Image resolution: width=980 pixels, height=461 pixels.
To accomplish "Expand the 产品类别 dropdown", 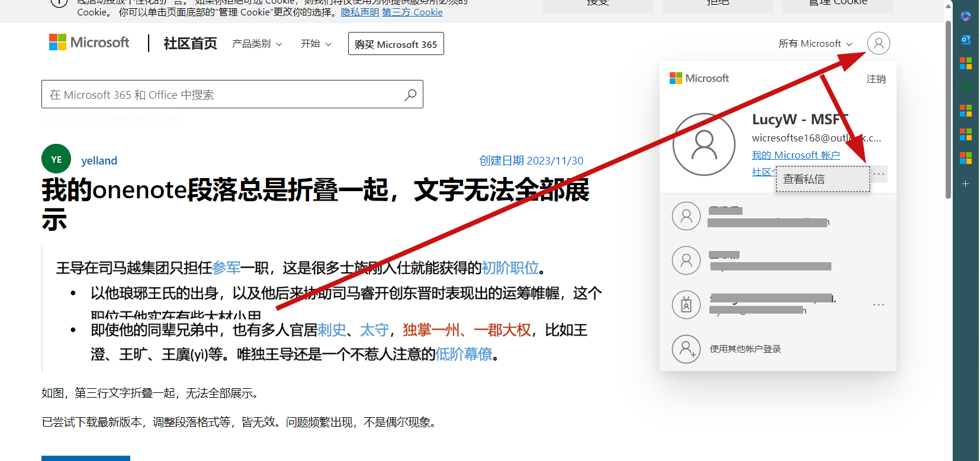I will 257,44.
